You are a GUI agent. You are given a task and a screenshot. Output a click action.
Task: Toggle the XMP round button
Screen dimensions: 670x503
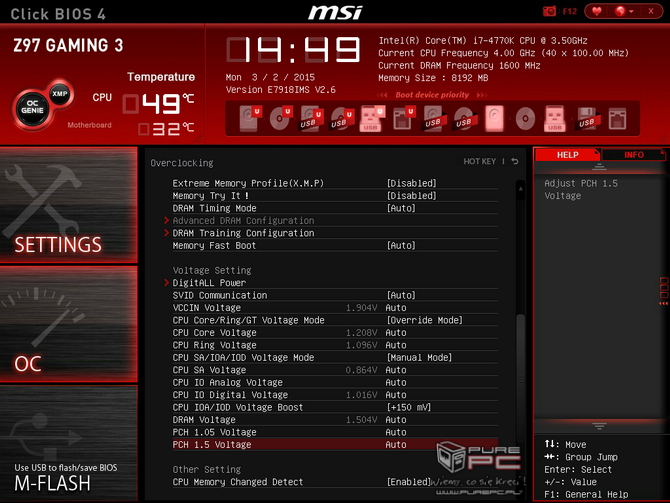pyautogui.click(x=60, y=94)
